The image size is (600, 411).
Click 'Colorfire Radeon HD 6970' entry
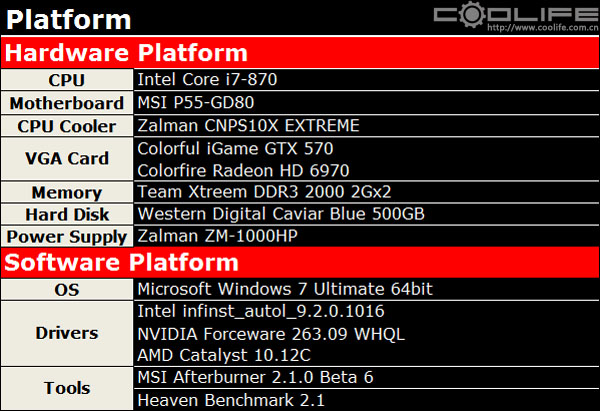tap(243, 170)
